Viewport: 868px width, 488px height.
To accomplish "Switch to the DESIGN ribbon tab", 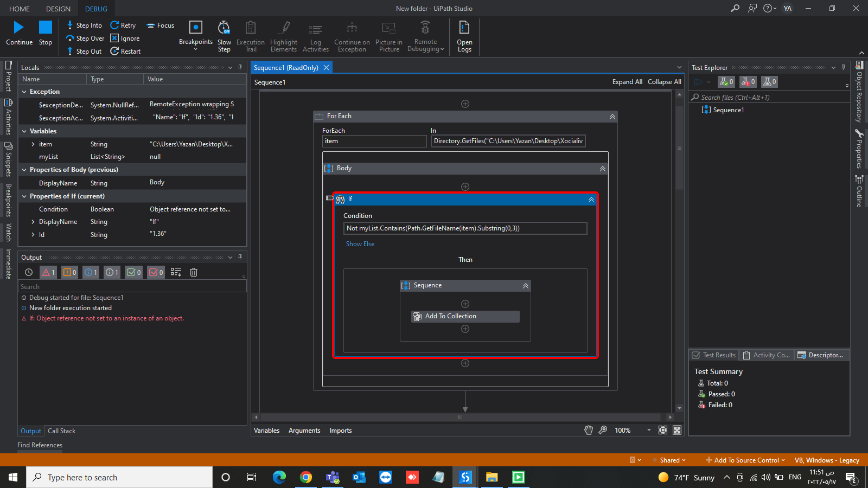I will click(58, 9).
